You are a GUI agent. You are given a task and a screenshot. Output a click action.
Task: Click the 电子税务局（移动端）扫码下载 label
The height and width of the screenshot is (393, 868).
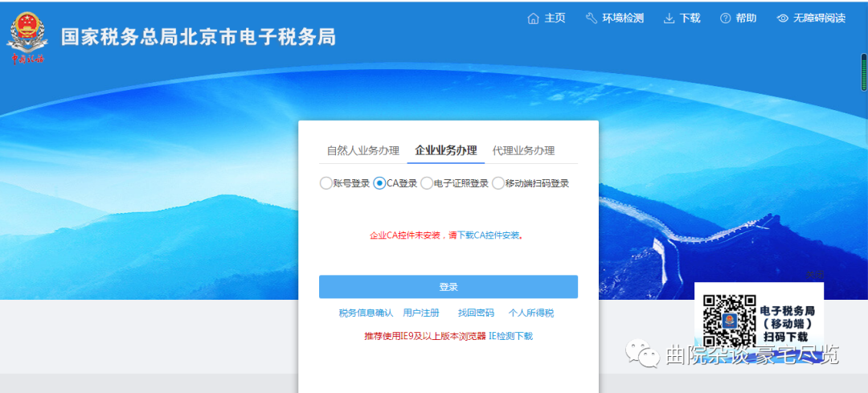[x=787, y=323]
